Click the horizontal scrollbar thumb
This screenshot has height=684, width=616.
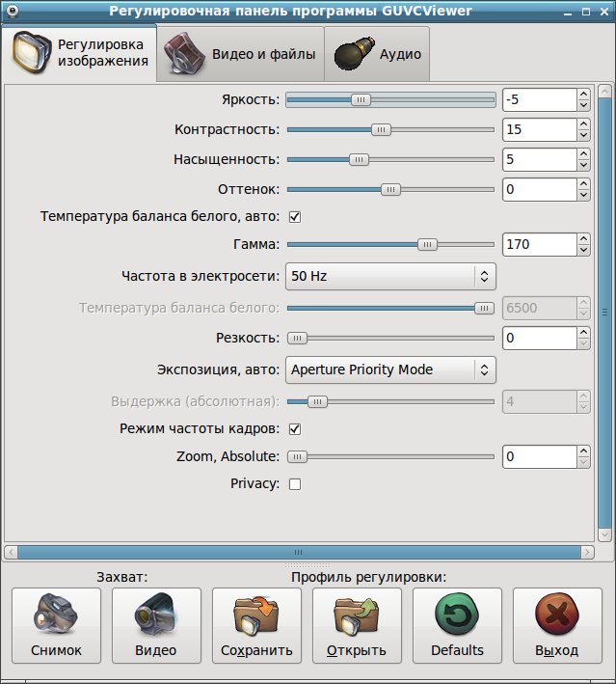(299, 553)
